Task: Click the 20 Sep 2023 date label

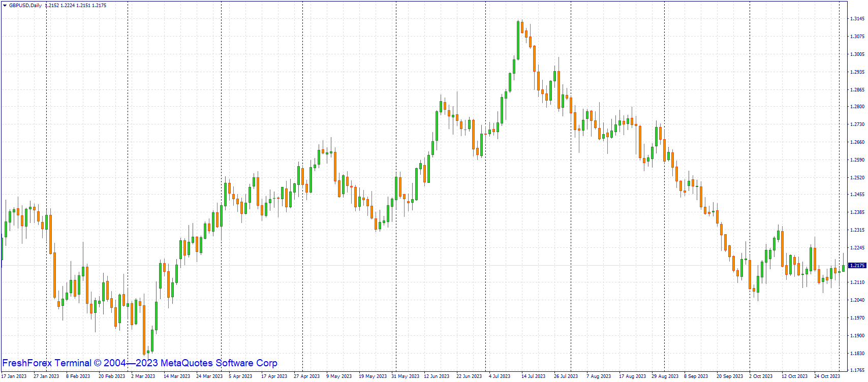Action: coord(729,376)
